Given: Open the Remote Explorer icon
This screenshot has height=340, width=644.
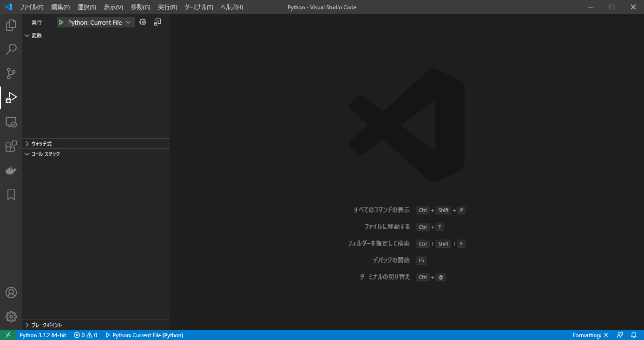Looking at the screenshot, I should pyautogui.click(x=11, y=122).
